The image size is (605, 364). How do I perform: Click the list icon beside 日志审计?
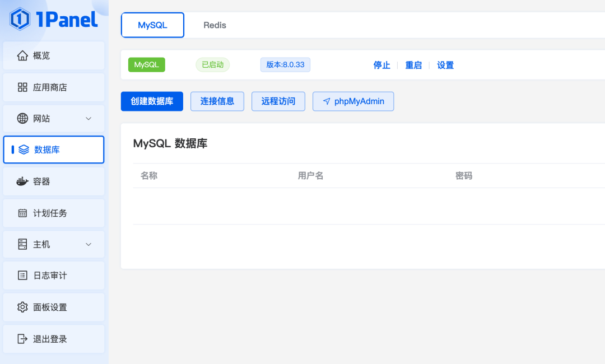[x=22, y=276]
